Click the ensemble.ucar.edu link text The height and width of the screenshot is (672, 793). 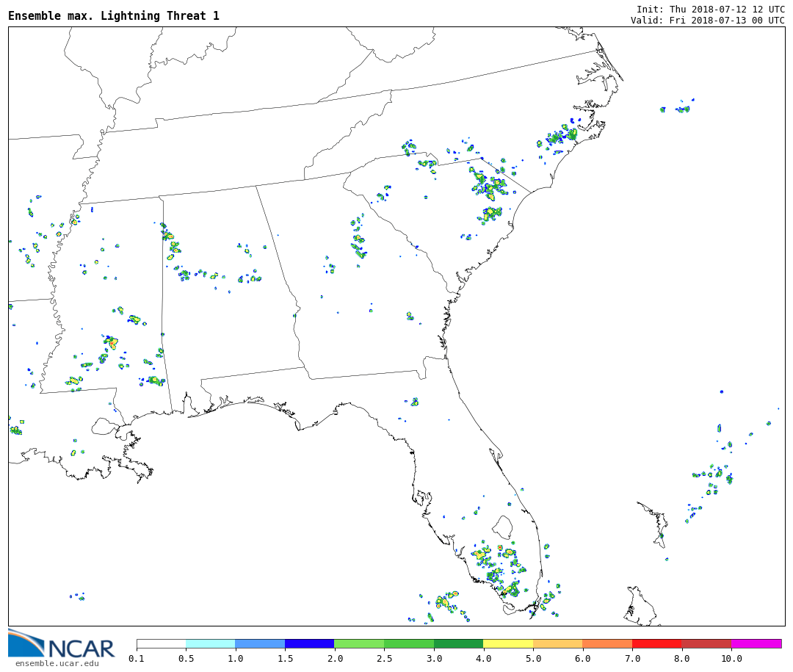point(57,664)
